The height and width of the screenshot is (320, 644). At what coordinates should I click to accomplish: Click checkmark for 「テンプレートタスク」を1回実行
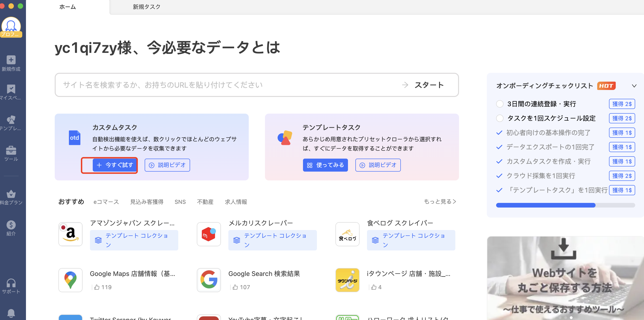click(499, 190)
